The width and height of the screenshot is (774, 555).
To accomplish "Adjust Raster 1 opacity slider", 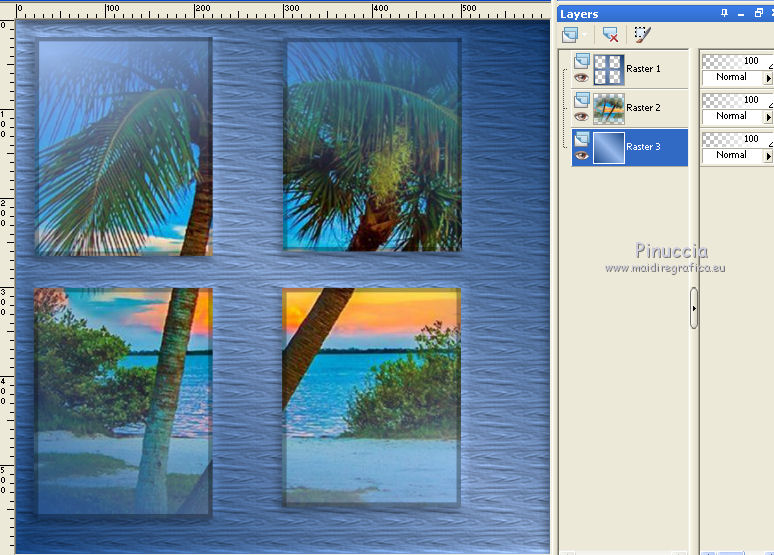I will click(737, 61).
